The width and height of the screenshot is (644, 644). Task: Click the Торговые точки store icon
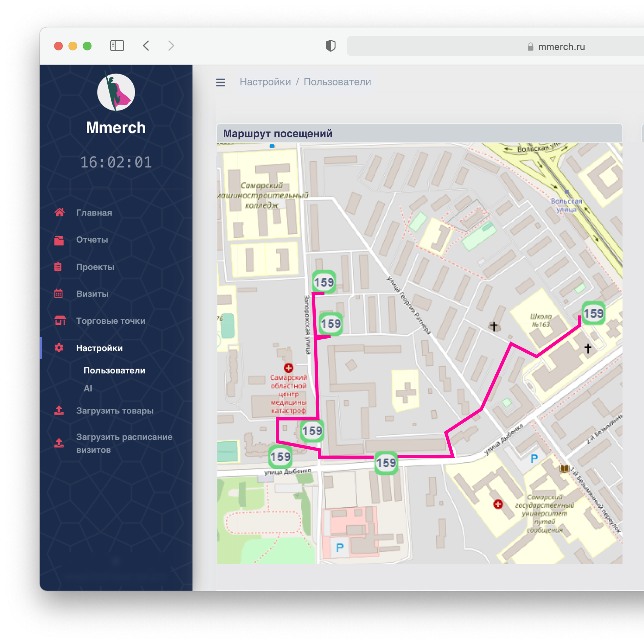click(x=60, y=321)
